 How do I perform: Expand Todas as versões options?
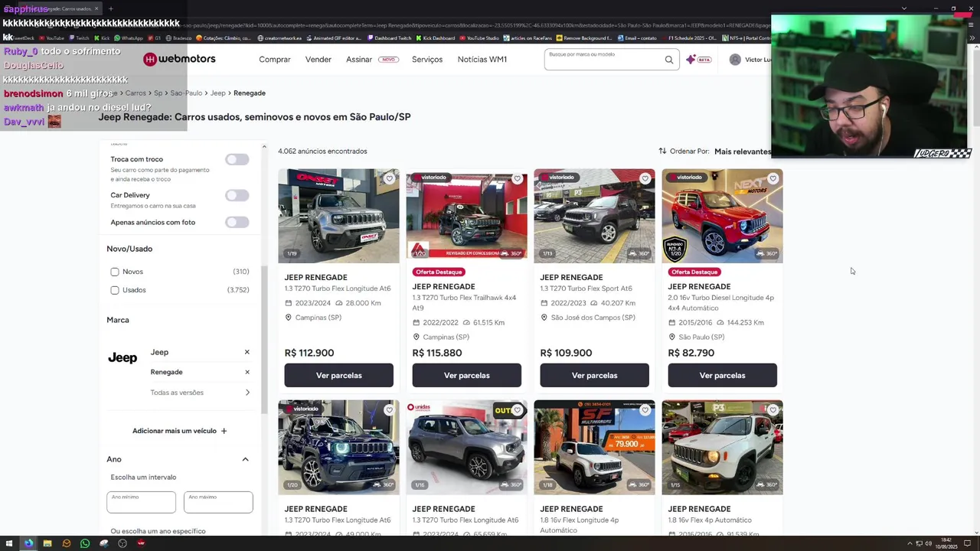coord(200,393)
